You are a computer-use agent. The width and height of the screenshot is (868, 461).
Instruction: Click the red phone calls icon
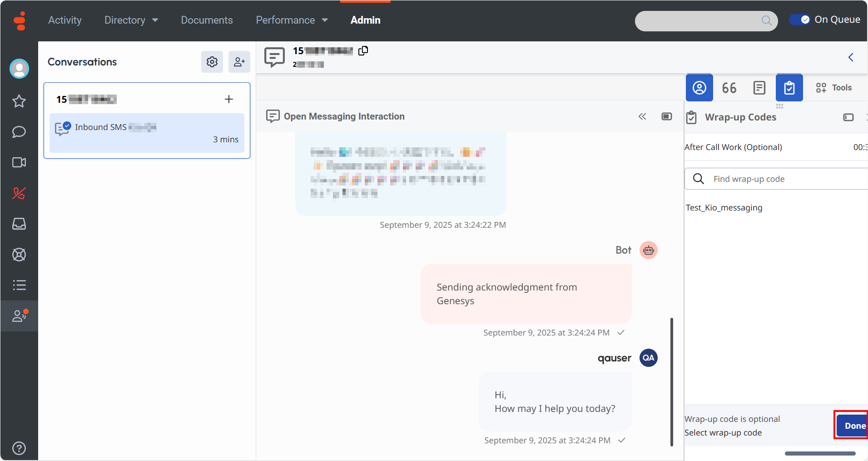click(x=19, y=193)
